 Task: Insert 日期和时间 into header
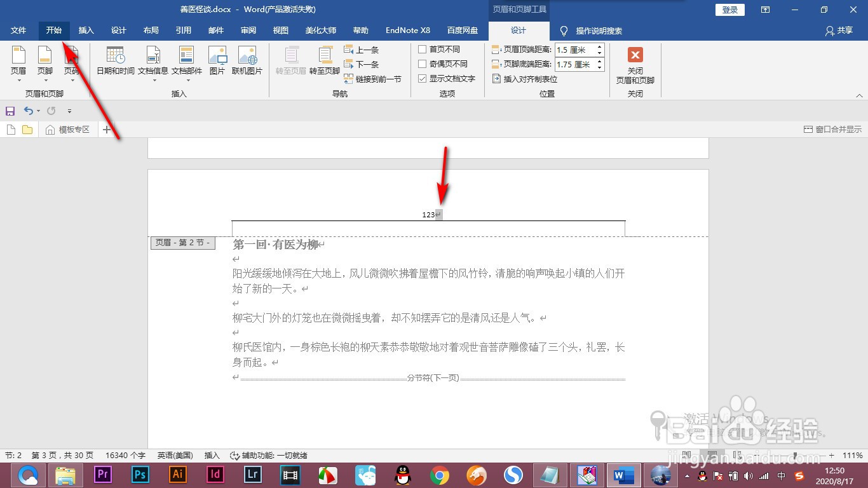tap(116, 61)
